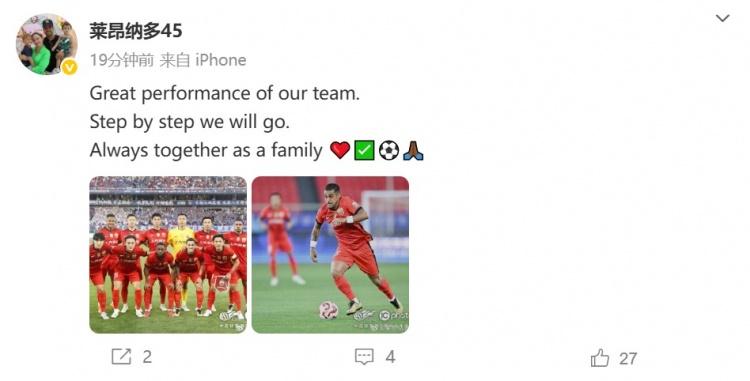Click the like count 27
This screenshot has height=381, width=750.
tap(628, 359)
